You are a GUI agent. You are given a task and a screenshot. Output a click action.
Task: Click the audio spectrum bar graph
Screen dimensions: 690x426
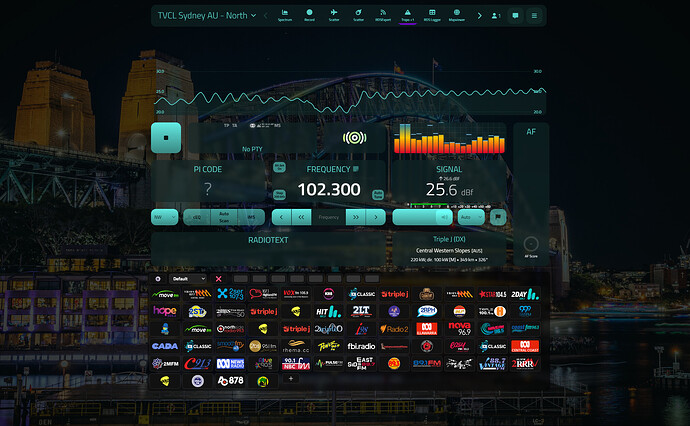pos(449,138)
